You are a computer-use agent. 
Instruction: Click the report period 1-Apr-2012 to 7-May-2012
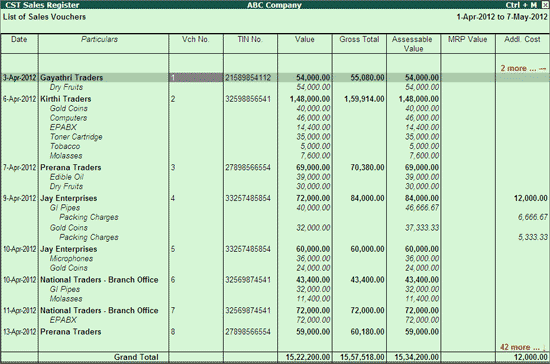point(502,17)
